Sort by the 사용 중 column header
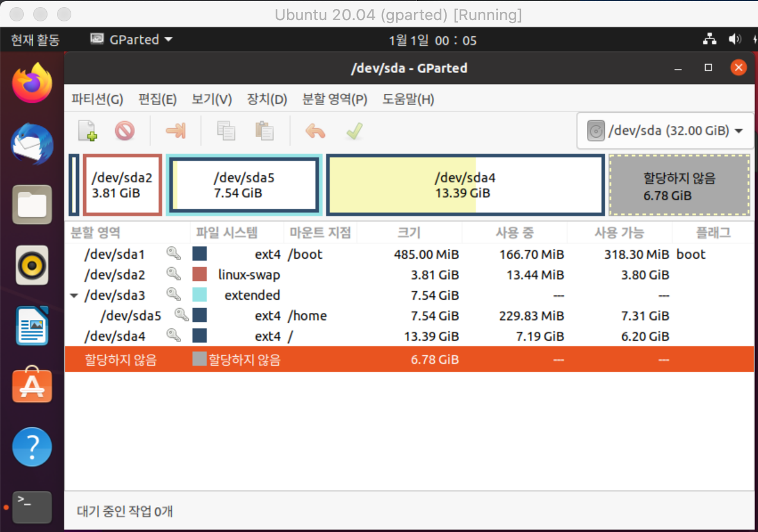Image resolution: width=758 pixels, height=532 pixels. [514, 233]
